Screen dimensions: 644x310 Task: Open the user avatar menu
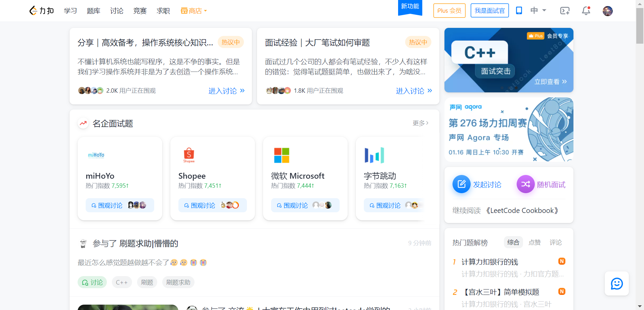coord(607,11)
